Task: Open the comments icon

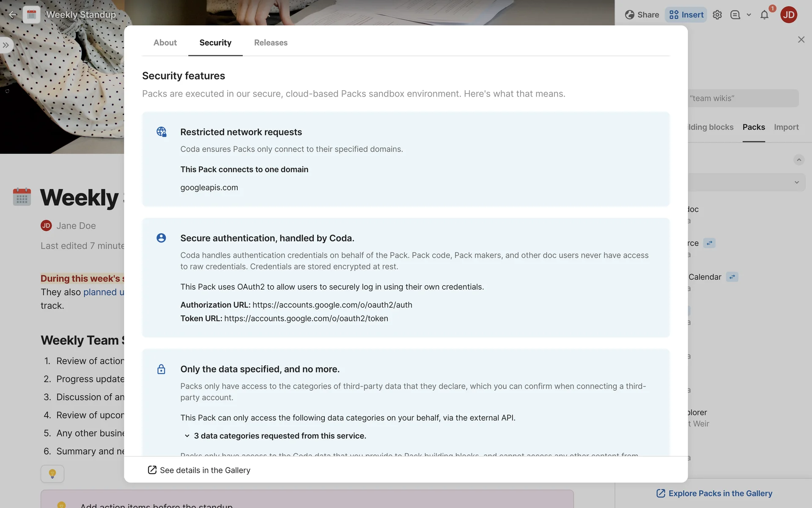Action: point(735,15)
